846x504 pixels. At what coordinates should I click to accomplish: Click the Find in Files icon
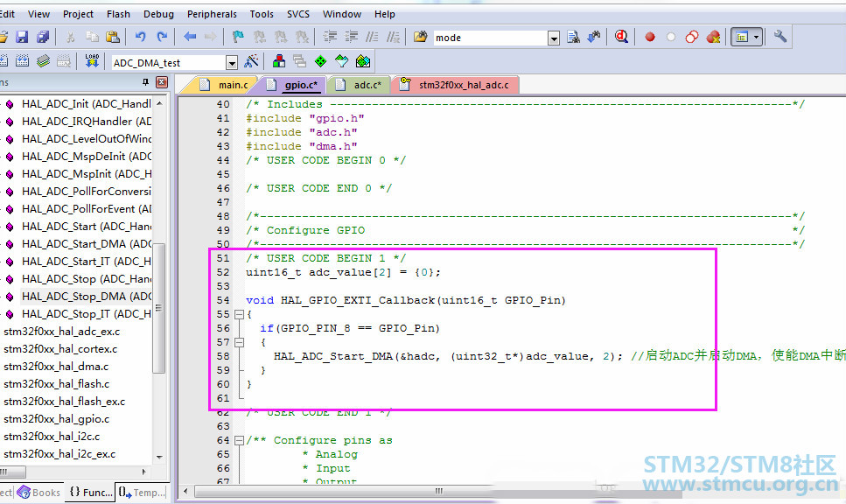tap(420, 37)
